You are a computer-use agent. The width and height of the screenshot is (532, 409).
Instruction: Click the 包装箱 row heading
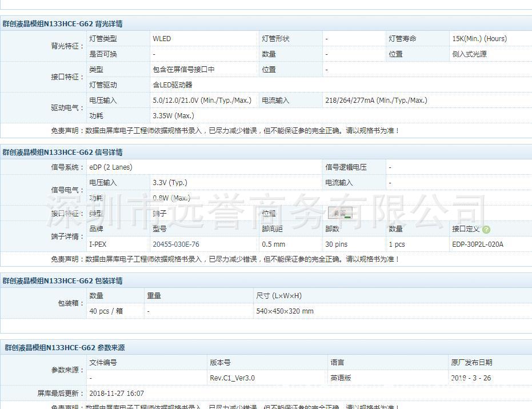(x=71, y=303)
